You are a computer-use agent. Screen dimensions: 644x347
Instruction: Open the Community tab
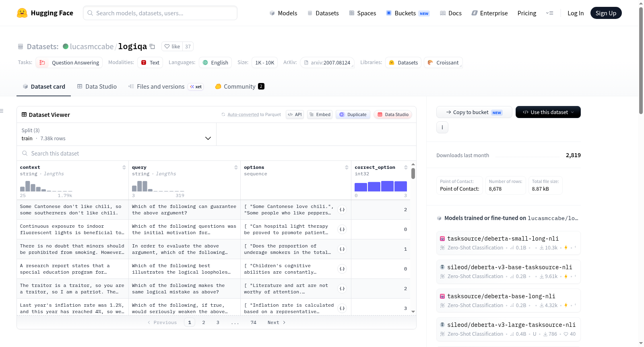click(x=239, y=86)
